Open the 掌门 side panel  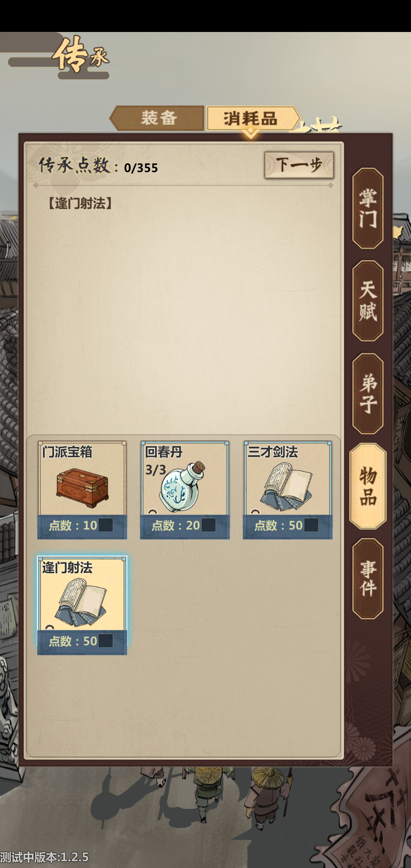(368, 208)
